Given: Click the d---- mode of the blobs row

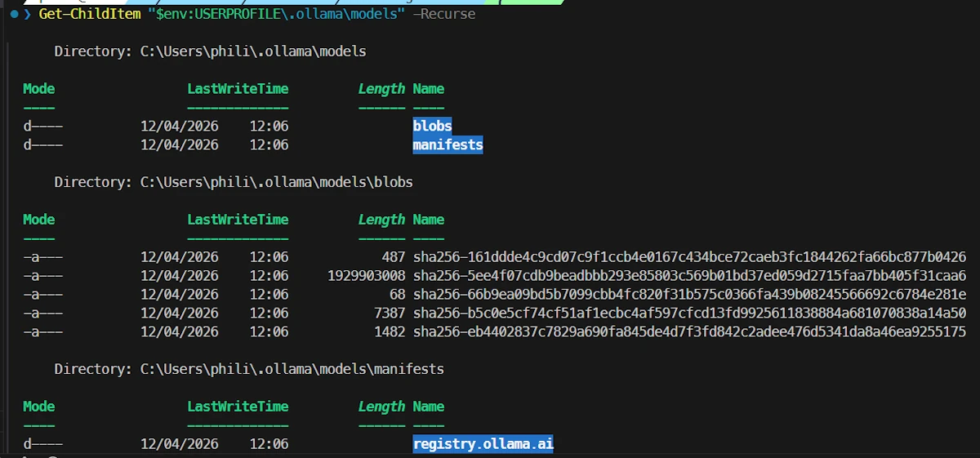Looking at the screenshot, I should point(42,127).
